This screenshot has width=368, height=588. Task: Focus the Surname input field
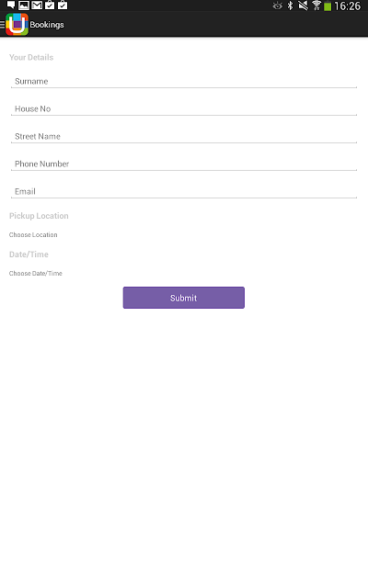[184, 81]
